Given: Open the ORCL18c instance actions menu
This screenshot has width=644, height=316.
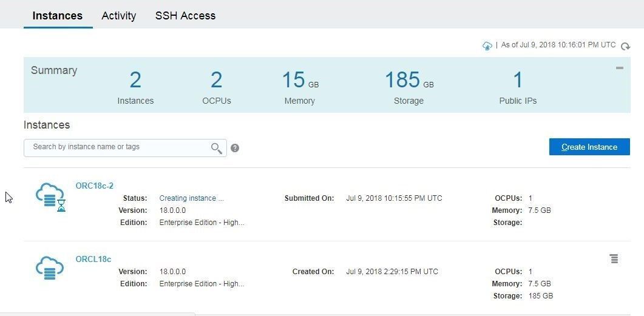Looking at the screenshot, I should 614,258.
